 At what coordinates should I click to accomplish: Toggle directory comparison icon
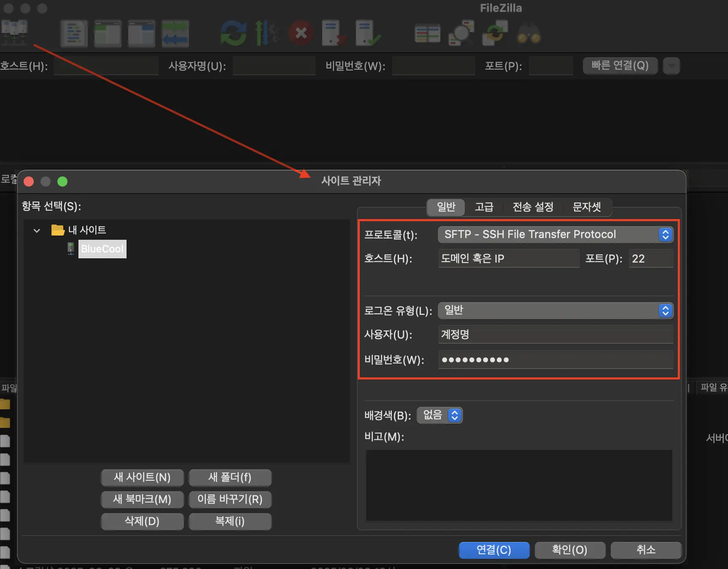(x=427, y=33)
